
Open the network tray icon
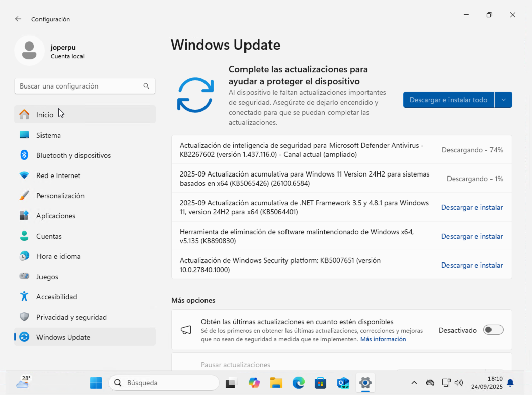coord(446,383)
